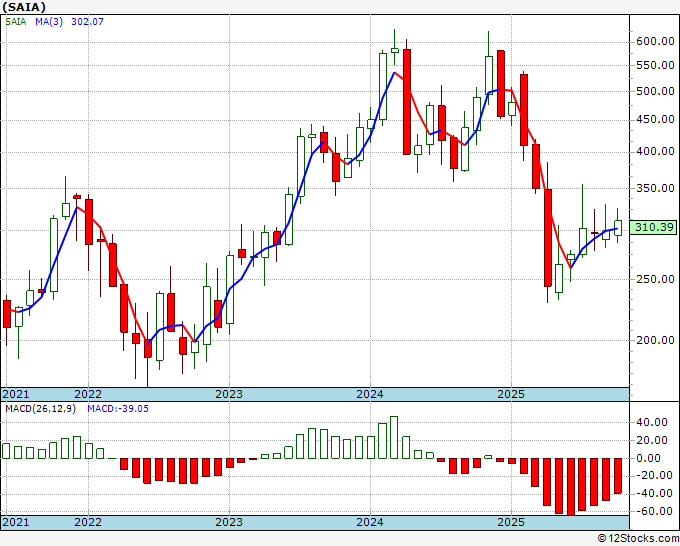Click the 2021 label on price timeline
Screen dimensions: 680x546
16,394
